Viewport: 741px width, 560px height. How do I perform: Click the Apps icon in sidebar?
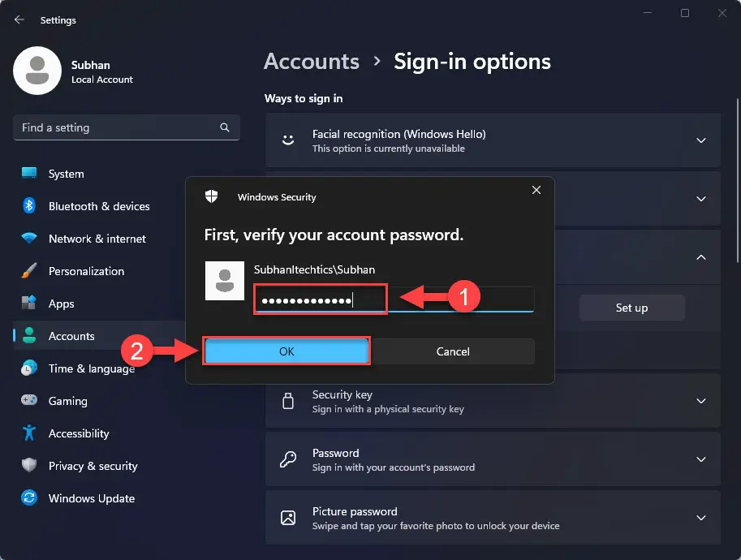29,304
